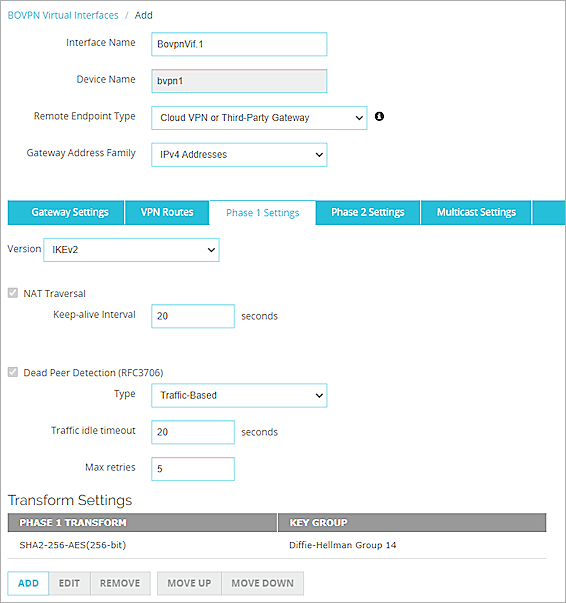Click the KEY GROUP column header
Image resolution: width=566 pixels, height=603 pixels.
click(x=412, y=523)
